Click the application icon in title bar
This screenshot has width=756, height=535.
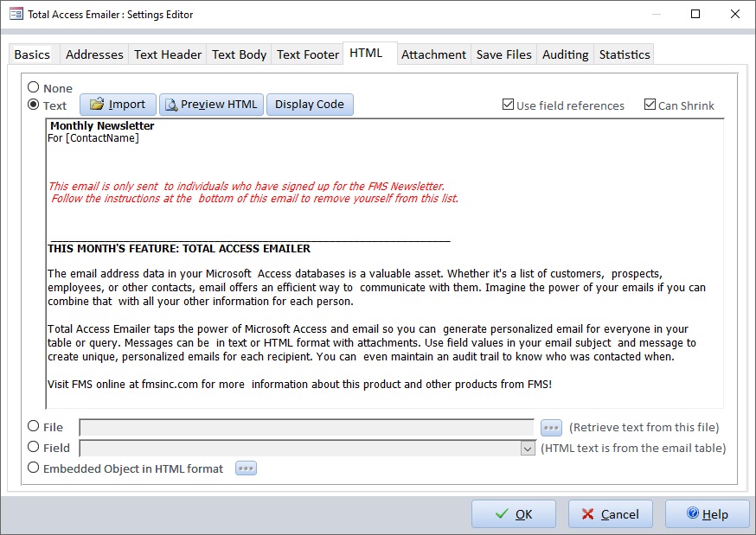coord(16,14)
